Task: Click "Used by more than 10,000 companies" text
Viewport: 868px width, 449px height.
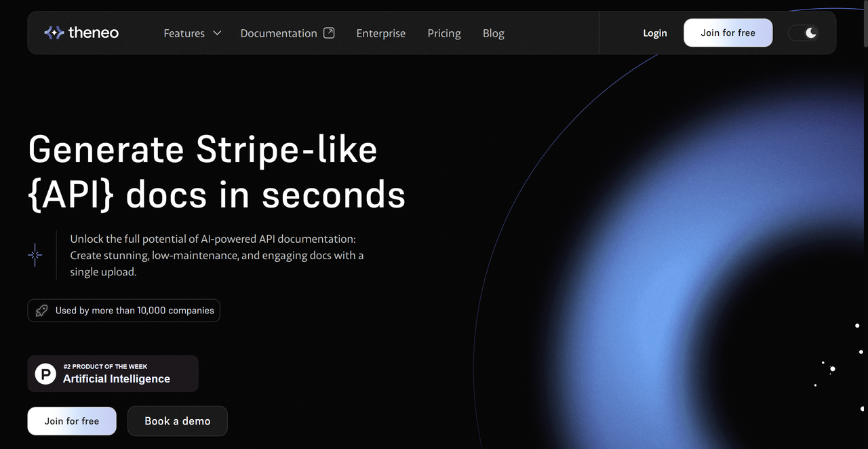Action: point(135,311)
